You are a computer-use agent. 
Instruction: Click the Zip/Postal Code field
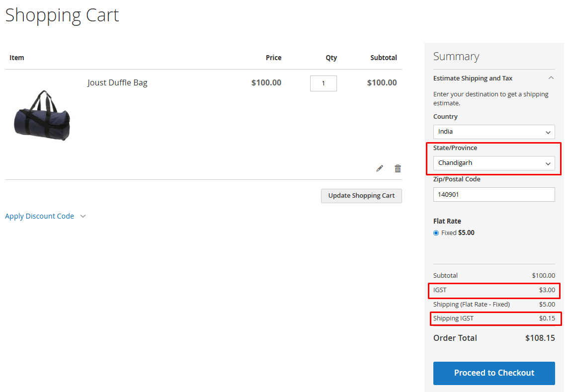click(494, 194)
